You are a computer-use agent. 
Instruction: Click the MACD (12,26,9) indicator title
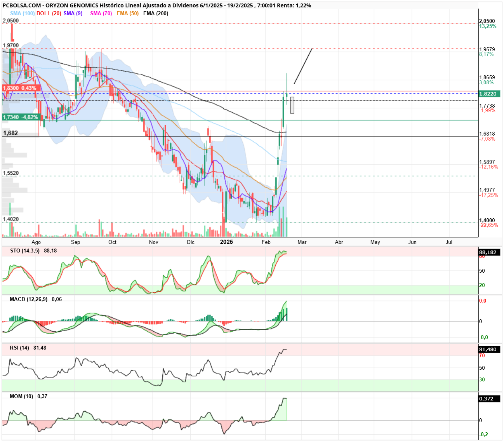click(29, 299)
